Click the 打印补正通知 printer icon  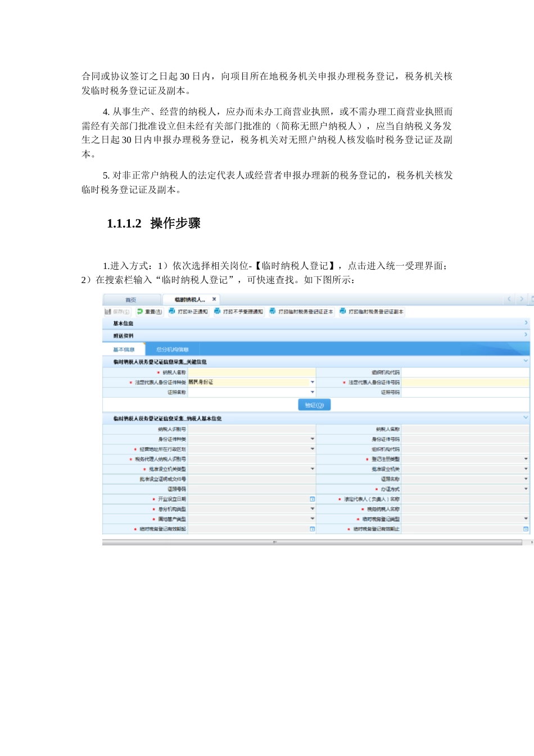click(x=172, y=311)
